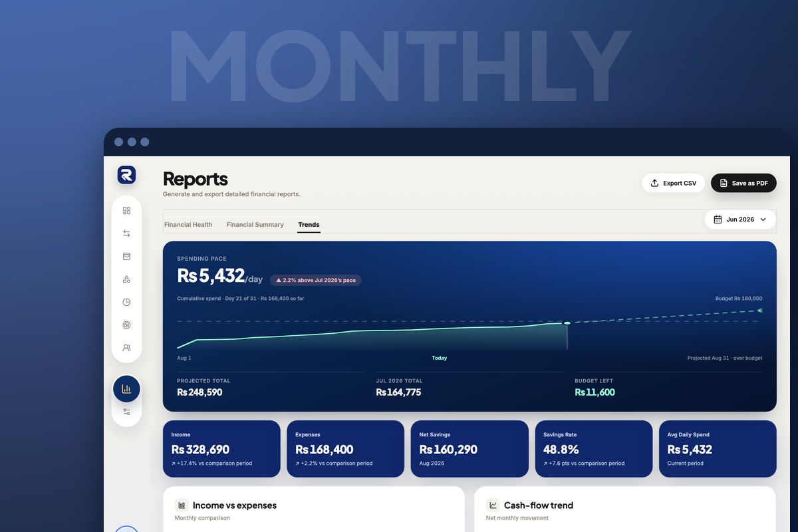Open the Savings Rate 48.8% card
The image size is (798, 532).
[x=594, y=449]
